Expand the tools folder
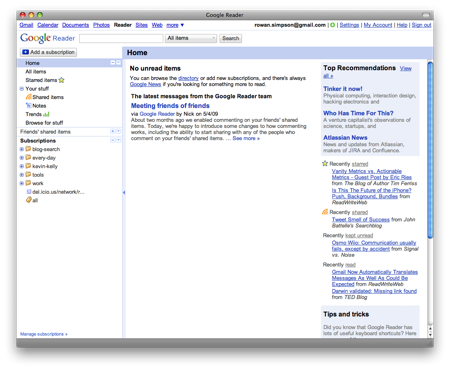 (x=22, y=175)
